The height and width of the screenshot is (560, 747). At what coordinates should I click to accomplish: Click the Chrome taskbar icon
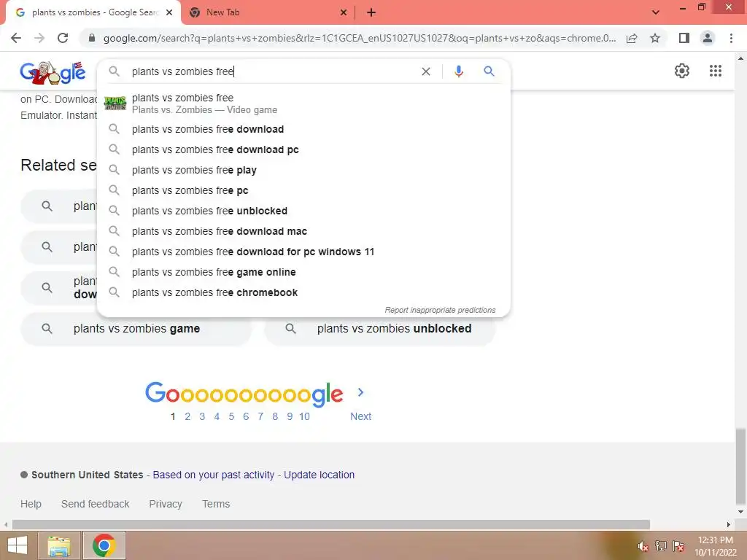[x=104, y=545]
